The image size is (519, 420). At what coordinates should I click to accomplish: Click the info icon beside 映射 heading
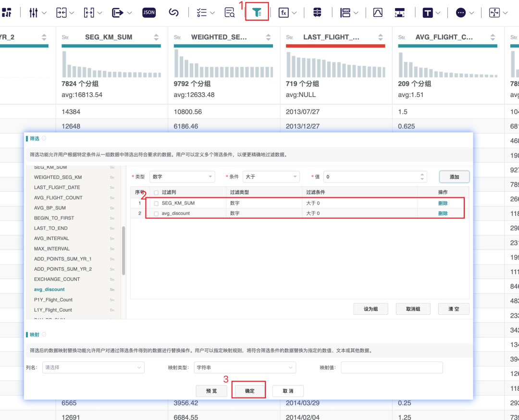[x=44, y=335]
